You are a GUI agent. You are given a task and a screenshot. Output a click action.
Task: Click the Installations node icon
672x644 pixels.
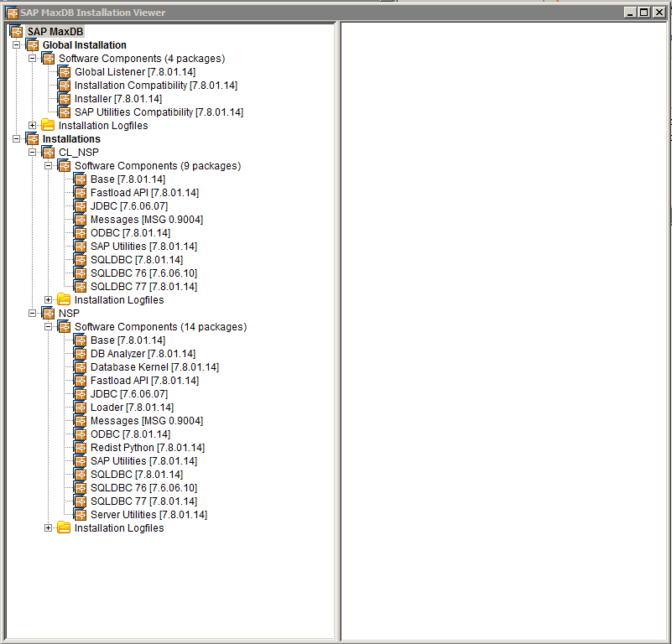click(32, 139)
